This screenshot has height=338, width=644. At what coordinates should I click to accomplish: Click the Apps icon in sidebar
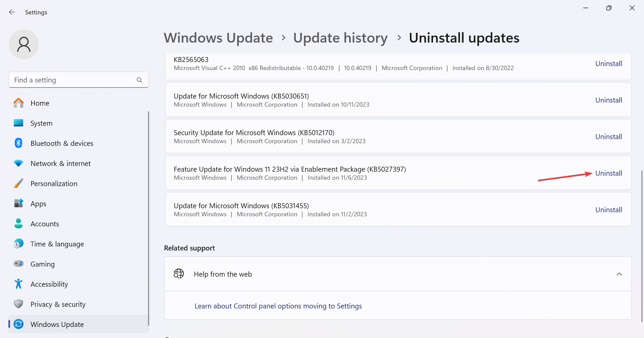(x=18, y=204)
